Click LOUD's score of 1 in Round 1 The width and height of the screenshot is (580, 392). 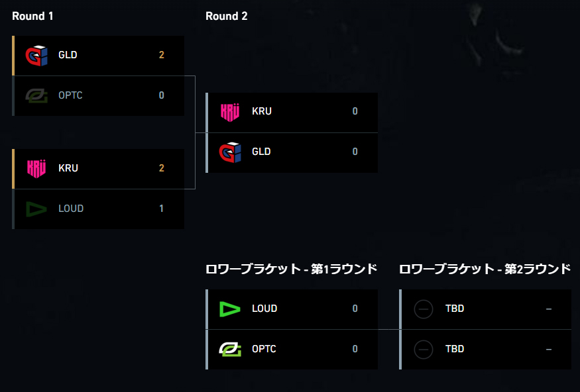click(161, 209)
